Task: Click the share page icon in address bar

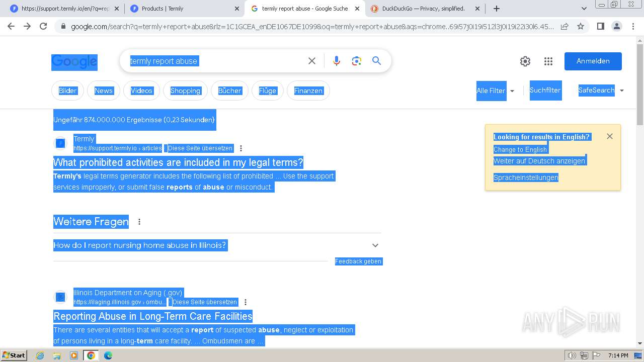Action: pyautogui.click(x=565, y=26)
